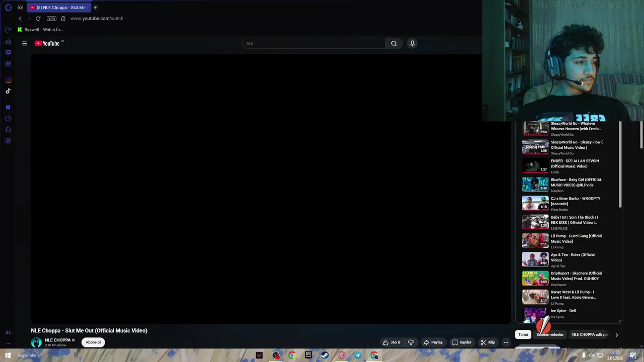
Task: Open 'SleazyWorld Go - Whateva Whoeva Howeva' video
Action: (576, 126)
